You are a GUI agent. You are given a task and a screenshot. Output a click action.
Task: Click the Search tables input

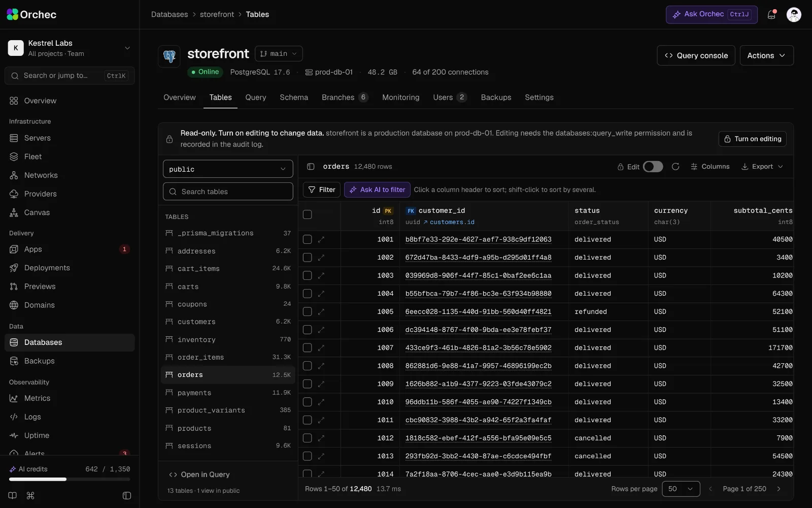click(228, 192)
